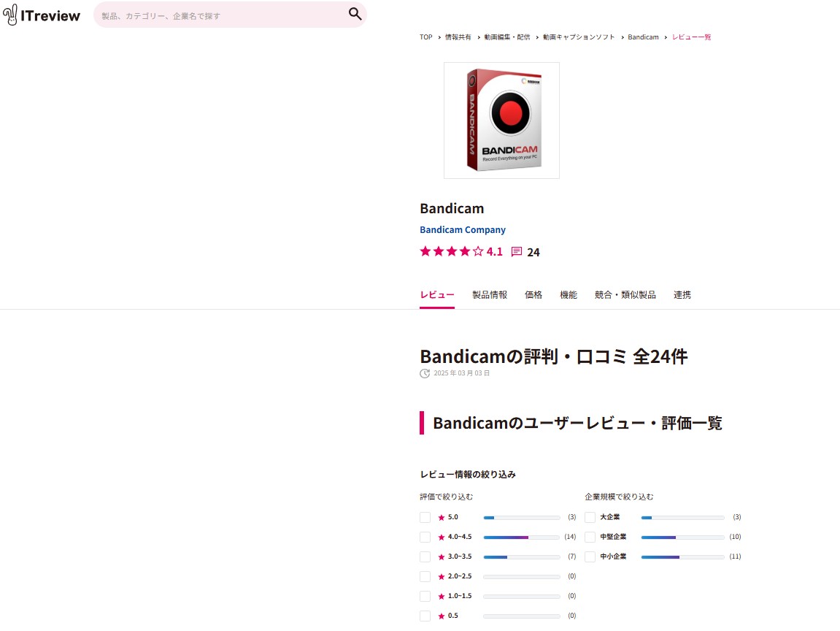Check the 5.0 star rating filter
Screen dimensions: 840x631
(425, 517)
